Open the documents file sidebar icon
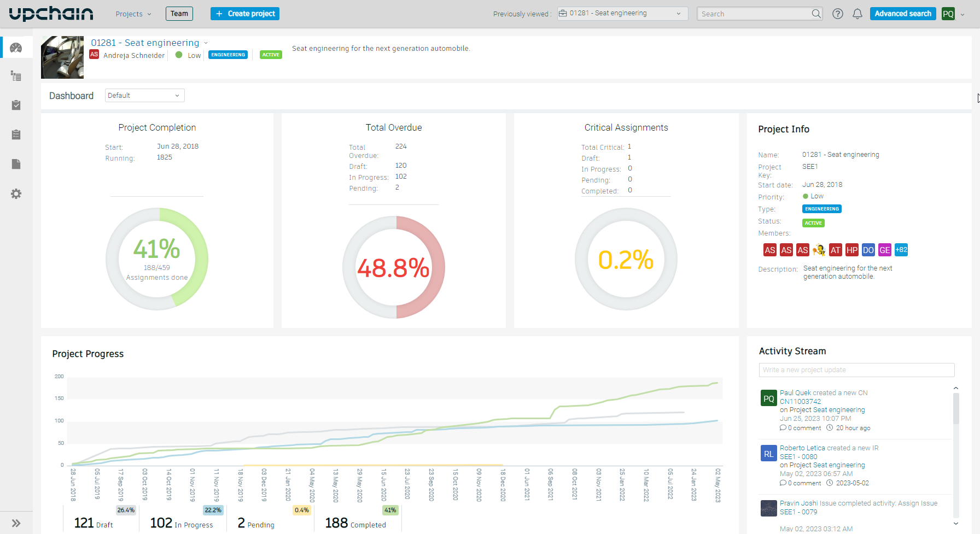 coord(16,164)
